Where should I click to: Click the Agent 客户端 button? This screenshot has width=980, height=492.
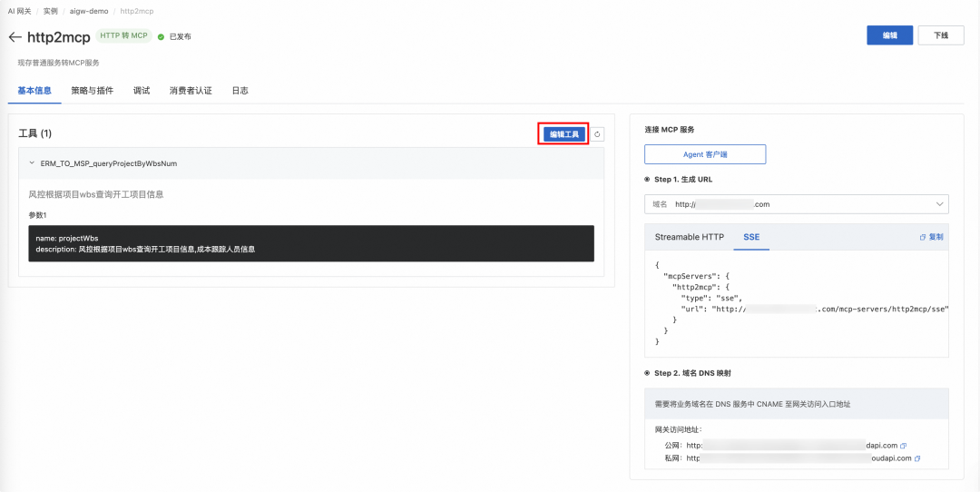coord(705,154)
